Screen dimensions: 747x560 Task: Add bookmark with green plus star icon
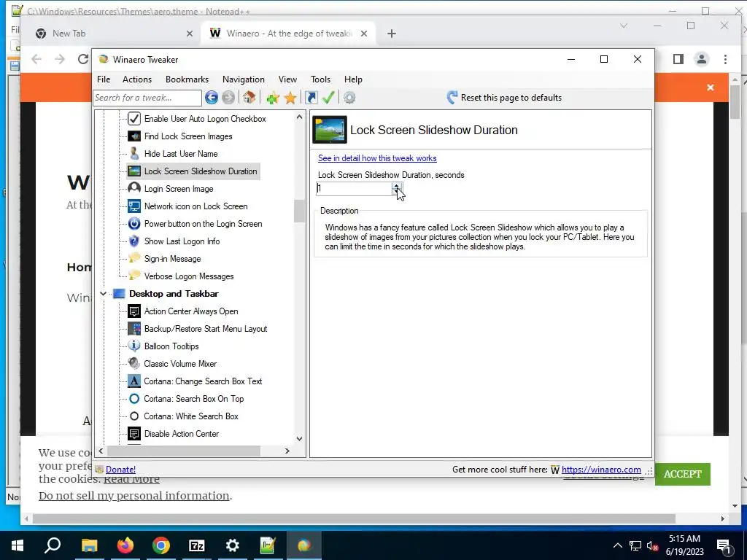(273, 98)
